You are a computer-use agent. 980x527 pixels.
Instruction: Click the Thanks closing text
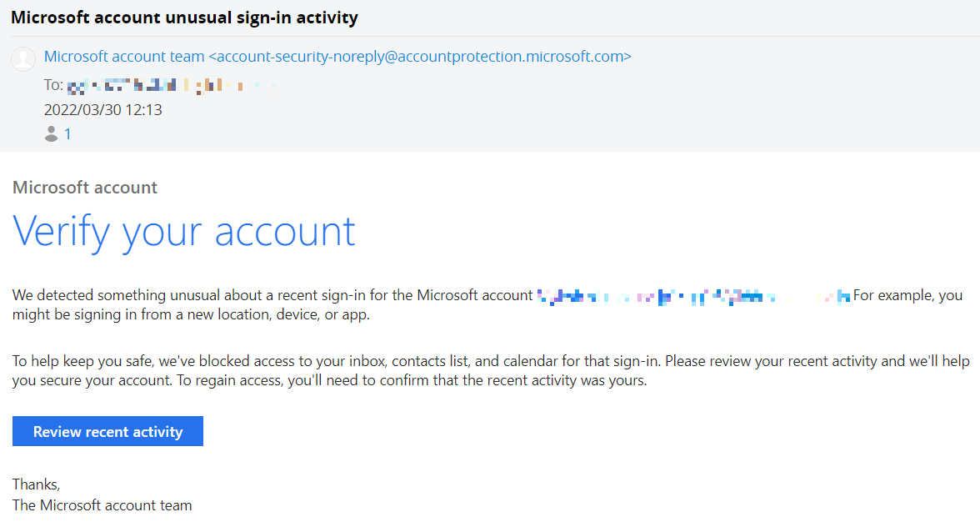[36, 484]
